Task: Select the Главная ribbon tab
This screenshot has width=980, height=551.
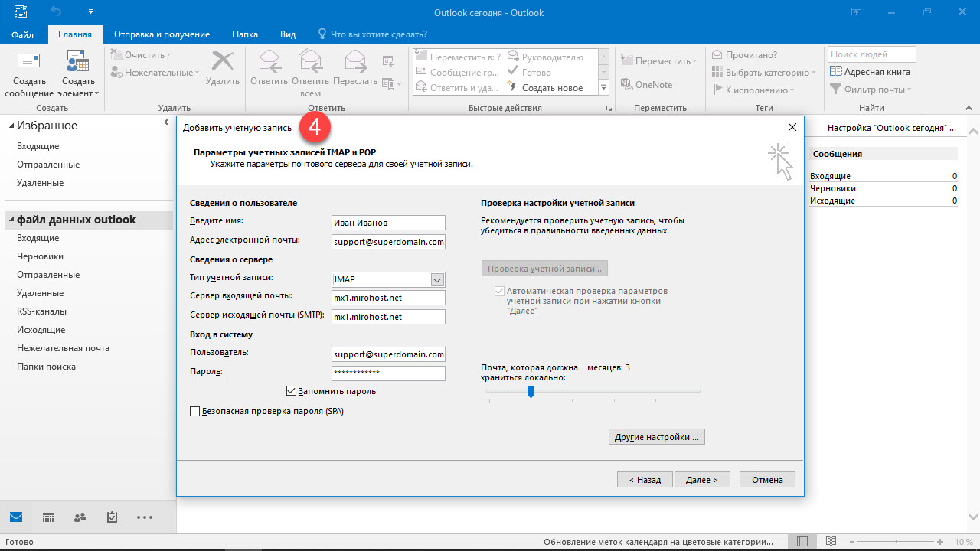Action: (x=75, y=34)
